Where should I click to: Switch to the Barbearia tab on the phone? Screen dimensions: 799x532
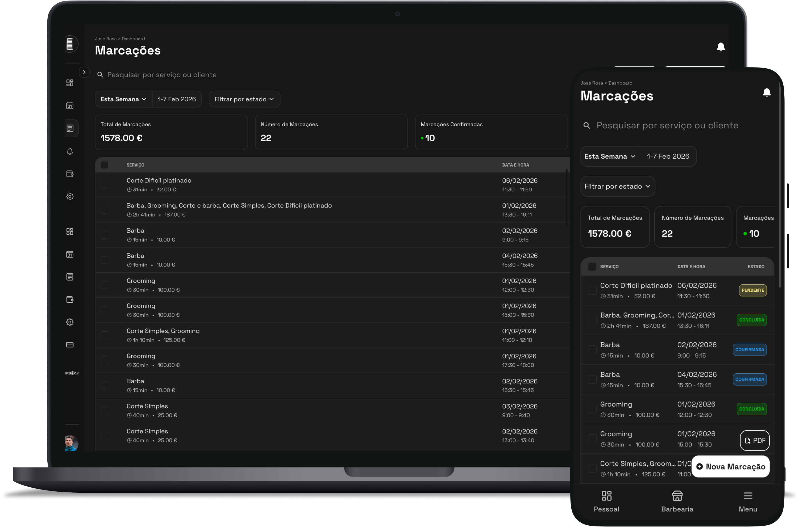[x=677, y=501]
